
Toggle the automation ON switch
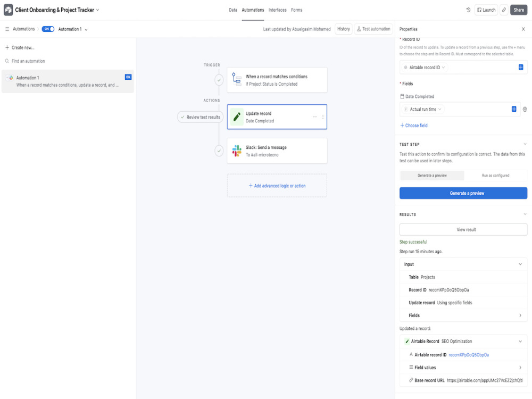tap(48, 29)
